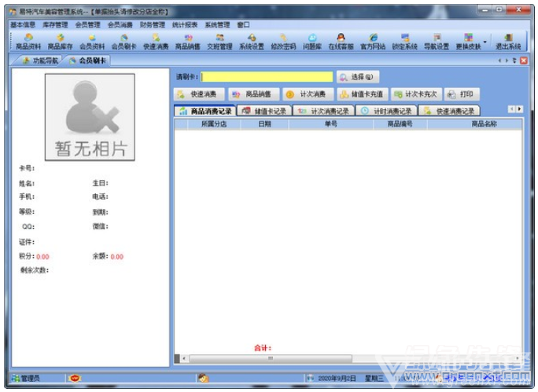Open 导航设置 toolbar icon
The image size is (538, 392).
(x=437, y=42)
